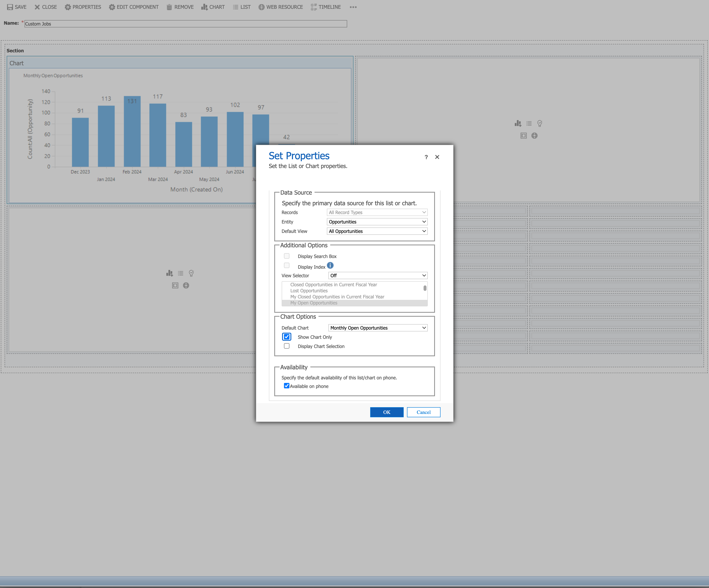Click the Chart toolbar icon
The height and width of the screenshot is (588, 709).
tap(204, 7)
